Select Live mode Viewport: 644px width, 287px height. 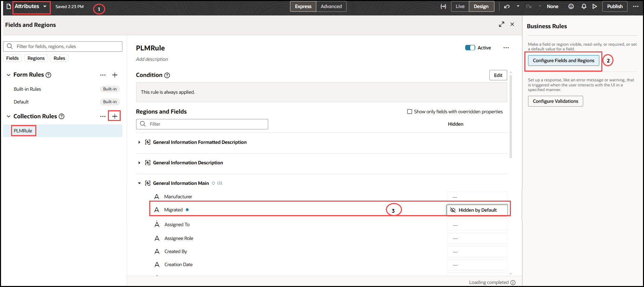click(460, 6)
